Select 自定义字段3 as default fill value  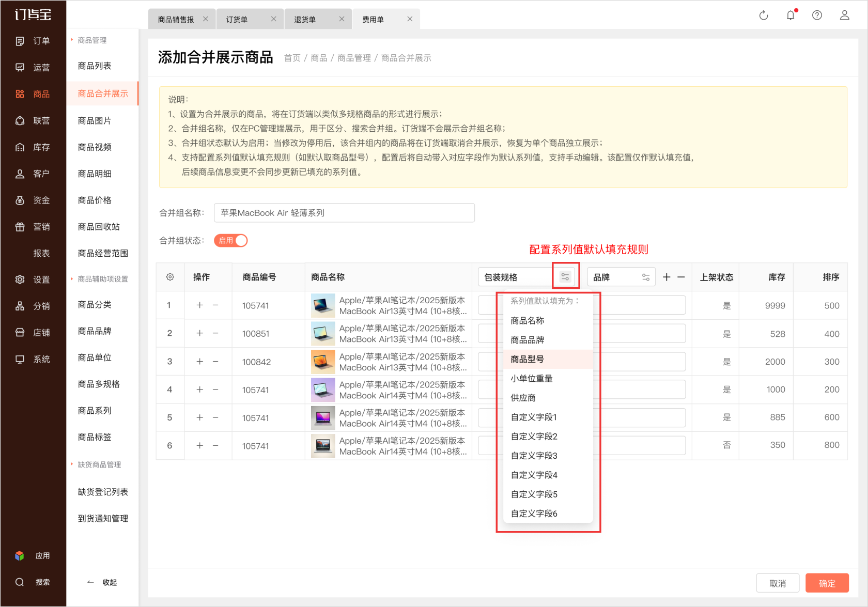pos(548,456)
